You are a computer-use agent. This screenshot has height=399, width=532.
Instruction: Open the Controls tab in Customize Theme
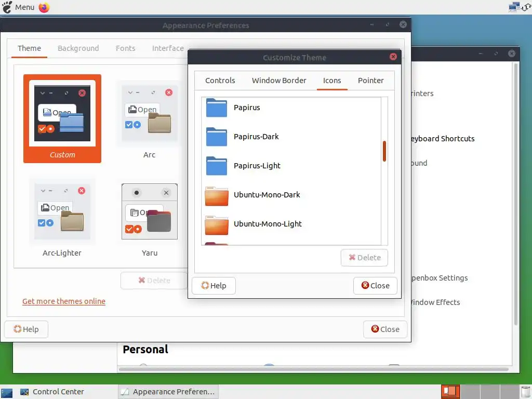220,81
